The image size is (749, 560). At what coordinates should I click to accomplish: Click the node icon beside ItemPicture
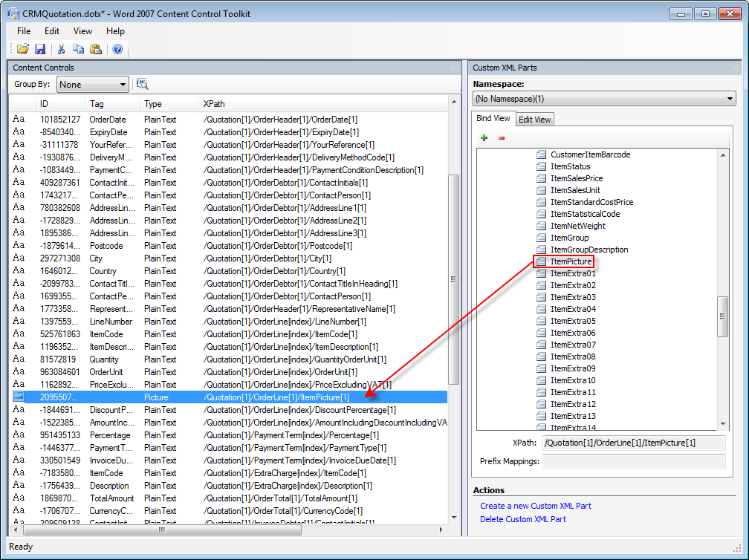(x=541, y=261)
